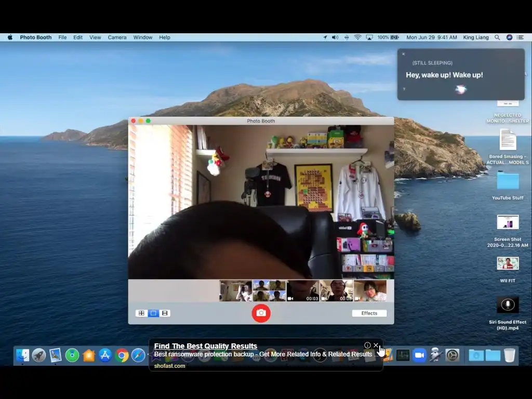532x399 pixels.
Task: Take a photo with the red camera button
Action: (261, 313)
